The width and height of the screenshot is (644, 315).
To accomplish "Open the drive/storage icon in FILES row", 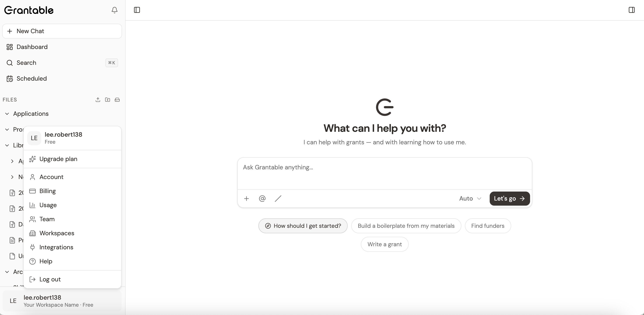I will pyautogui.click(x=117, y=100).
